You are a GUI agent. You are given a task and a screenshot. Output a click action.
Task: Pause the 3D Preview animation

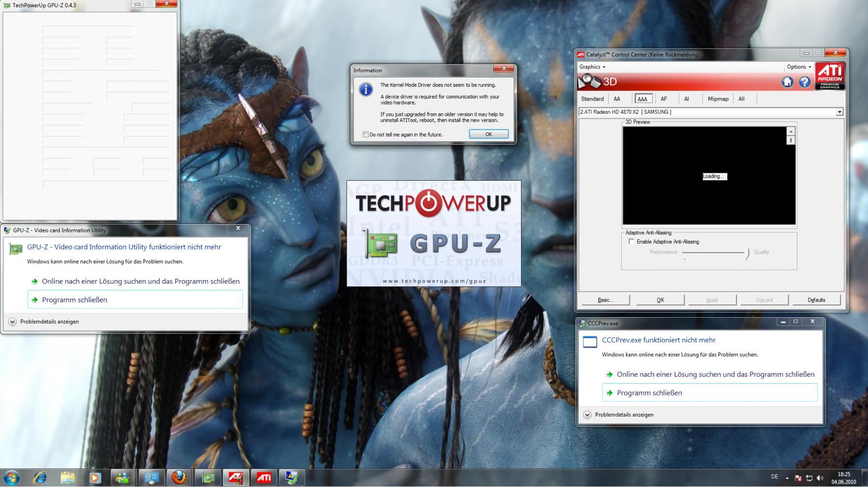pyautogui.click(x=791, y=140)
